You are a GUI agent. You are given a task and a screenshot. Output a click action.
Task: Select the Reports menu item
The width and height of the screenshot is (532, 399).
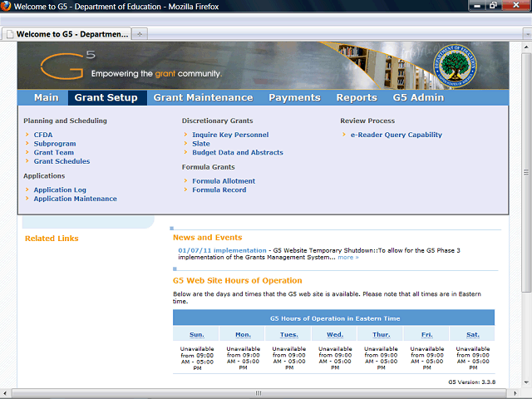click(357, 98)
